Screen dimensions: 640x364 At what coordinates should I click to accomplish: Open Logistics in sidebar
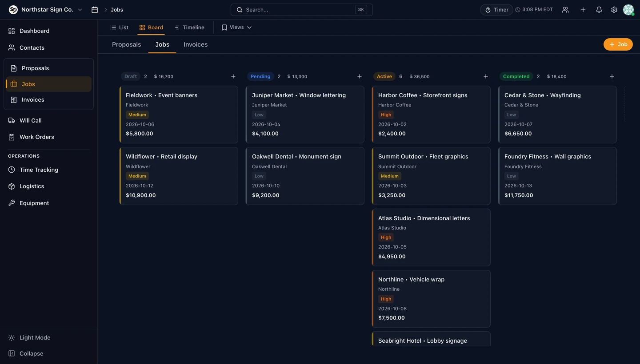pos(48,186)
